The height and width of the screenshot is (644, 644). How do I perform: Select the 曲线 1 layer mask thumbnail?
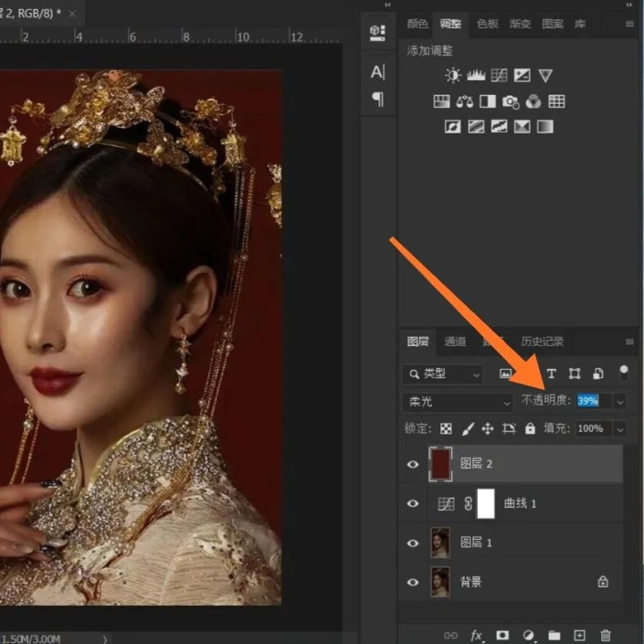[x=485, y=503]
